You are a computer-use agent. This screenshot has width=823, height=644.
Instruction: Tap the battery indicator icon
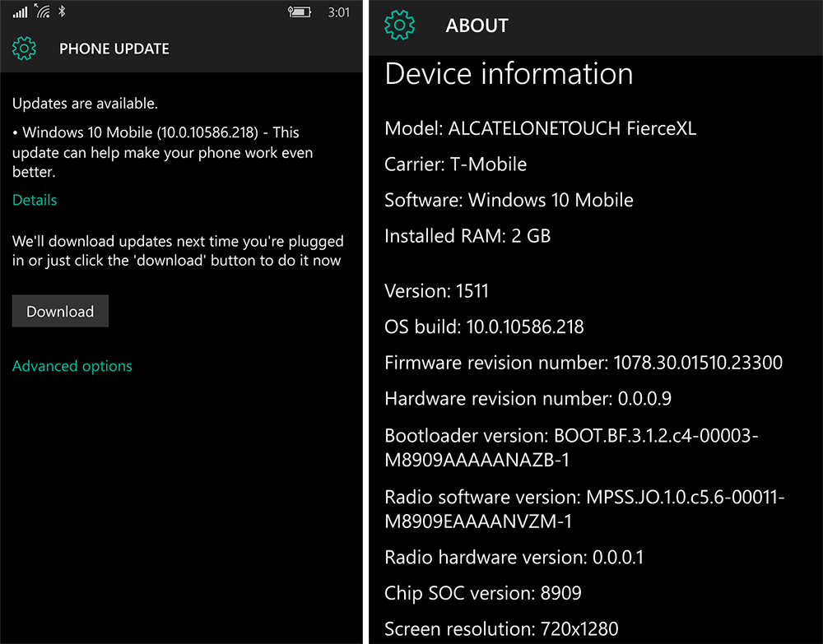click(300, 12)
